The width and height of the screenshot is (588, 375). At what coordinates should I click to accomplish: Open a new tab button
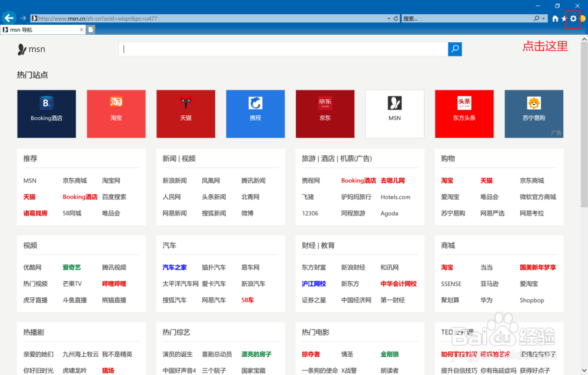tap(91, 29)
